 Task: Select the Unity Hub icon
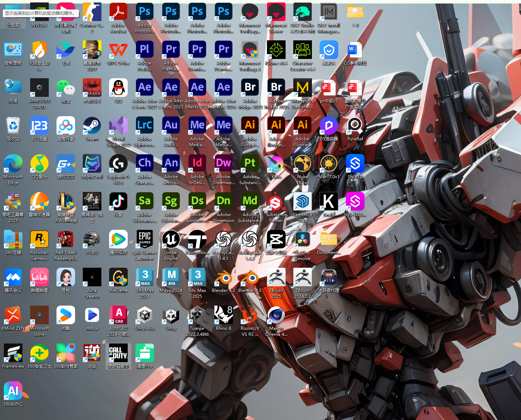pyautogui.click(x=145, y=319)
